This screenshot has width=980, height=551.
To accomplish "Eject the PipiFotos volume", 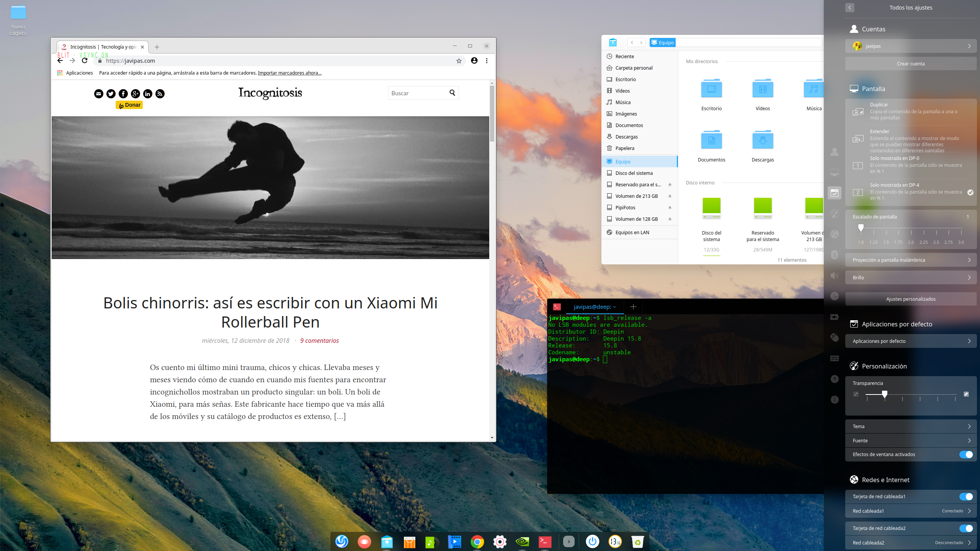I will (x=670, y=207).
